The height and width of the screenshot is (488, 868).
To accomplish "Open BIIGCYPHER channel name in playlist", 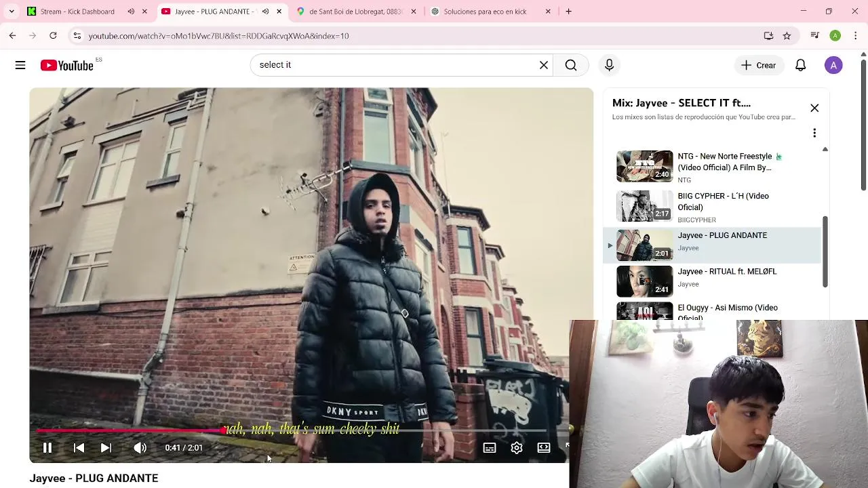I will (x=696, y=220).
